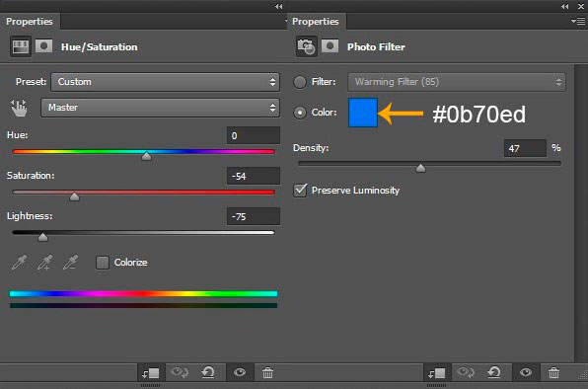Select the Filter radio button
This screenshot has width=588, height=389.
(300, 82)
